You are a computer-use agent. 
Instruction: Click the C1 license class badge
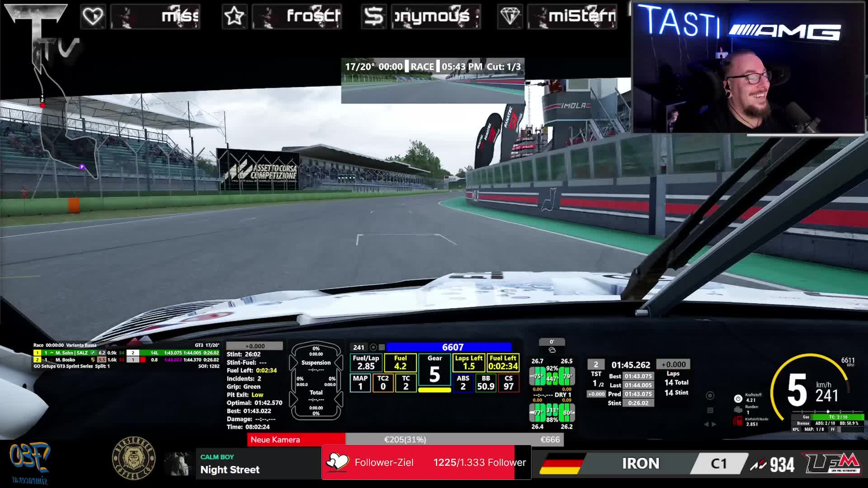click(718, 464)
